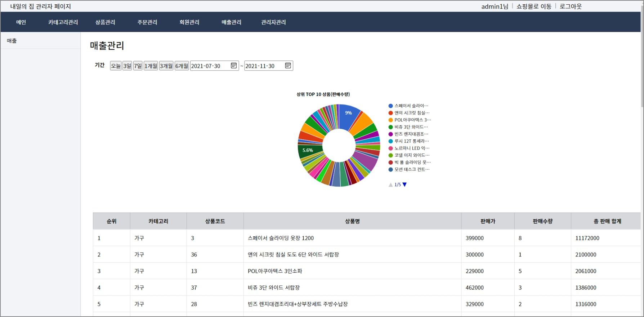This screenshot has height=317, width=644.
Task: Click the 노르마니 LED legend entry
Action: 409,148
